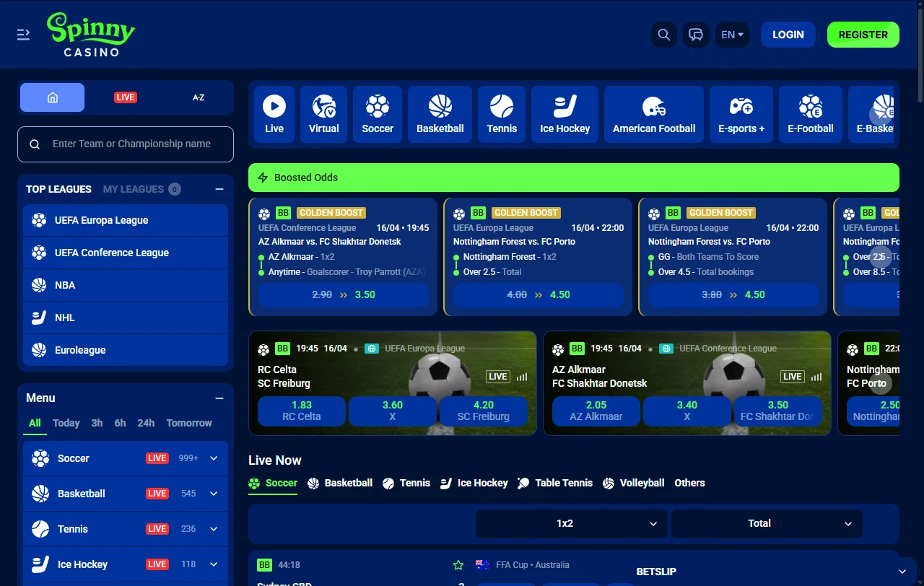Viewport: 924px width, 586px height.
Task: Open the search magnifier icon in header
Action: point(664,35)
